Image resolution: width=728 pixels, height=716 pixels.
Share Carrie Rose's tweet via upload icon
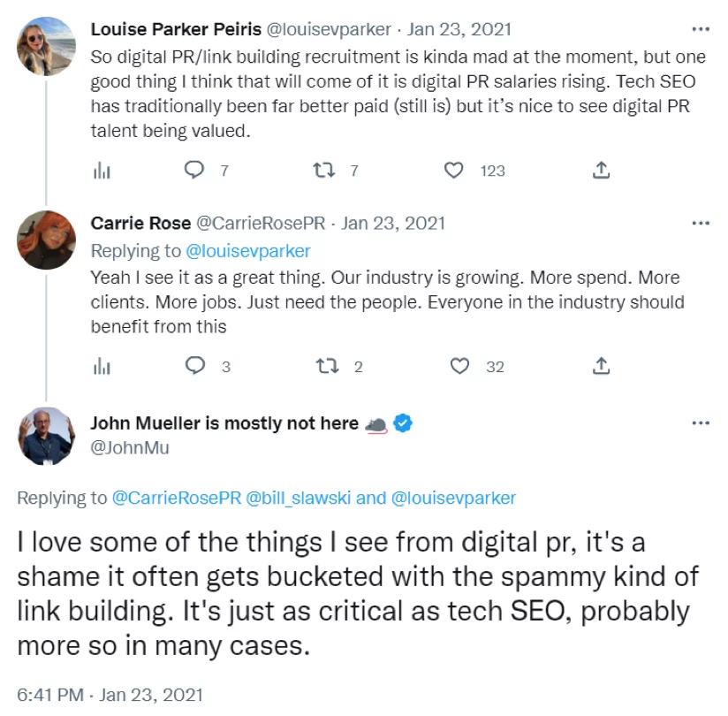pyautogui.click(x=600, y=365)
